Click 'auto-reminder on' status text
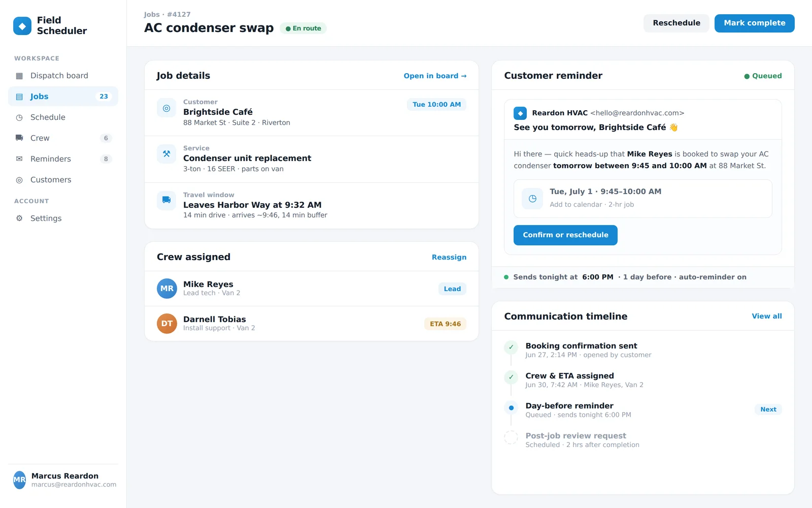This screenshot has height=508, width=812. coord(713,277)
